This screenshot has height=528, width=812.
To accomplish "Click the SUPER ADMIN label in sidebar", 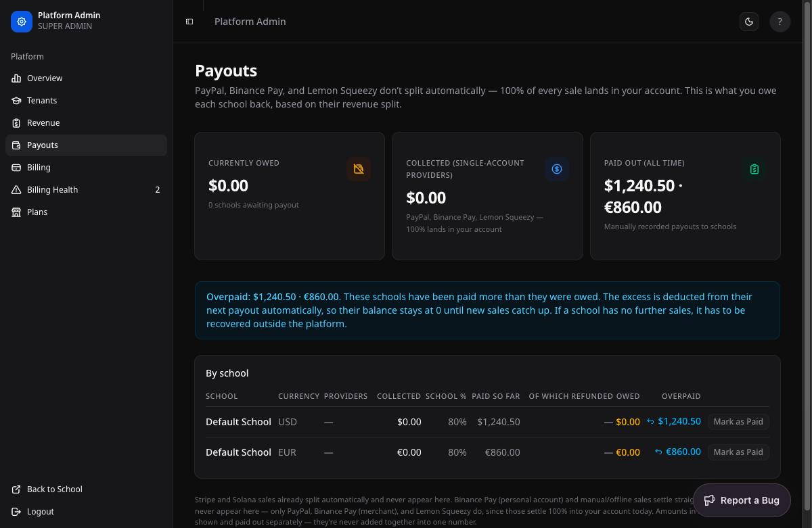I will (x=65, y=26).
